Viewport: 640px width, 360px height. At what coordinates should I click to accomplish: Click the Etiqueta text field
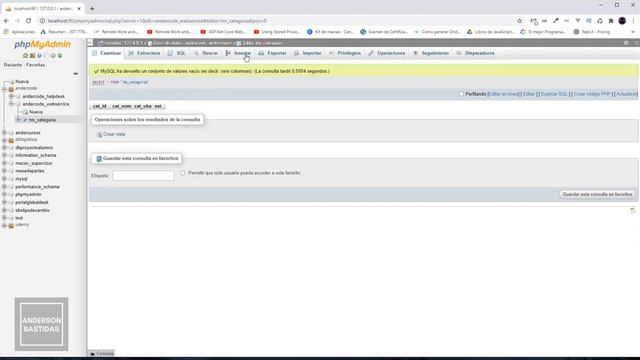(143, 176)
